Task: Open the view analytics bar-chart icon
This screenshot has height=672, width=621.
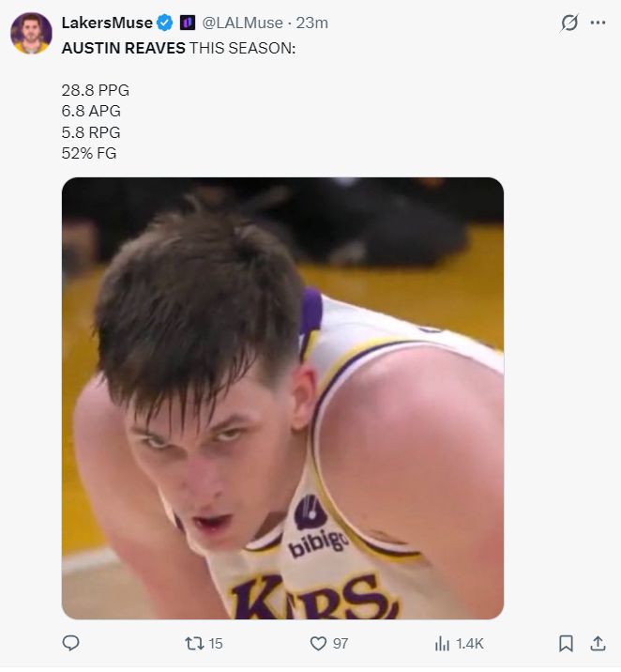Action: coord(442,643)
